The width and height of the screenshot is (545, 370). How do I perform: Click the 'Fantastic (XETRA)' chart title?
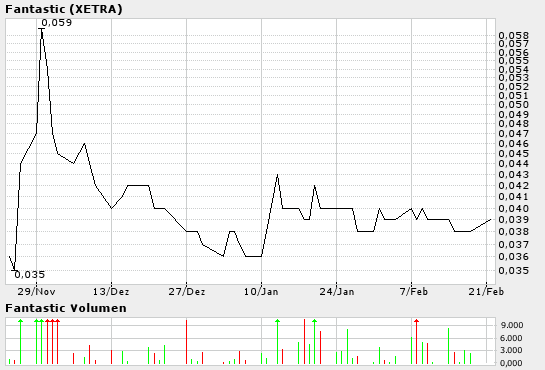(64, 9)
